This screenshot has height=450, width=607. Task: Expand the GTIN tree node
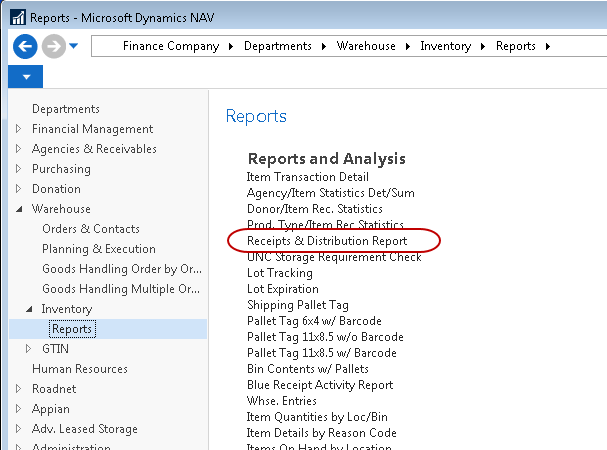point(29,349)
